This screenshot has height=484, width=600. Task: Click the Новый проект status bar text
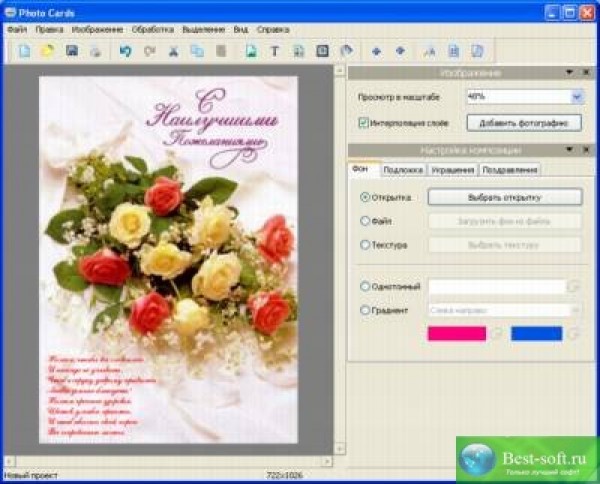click(31, 476)
